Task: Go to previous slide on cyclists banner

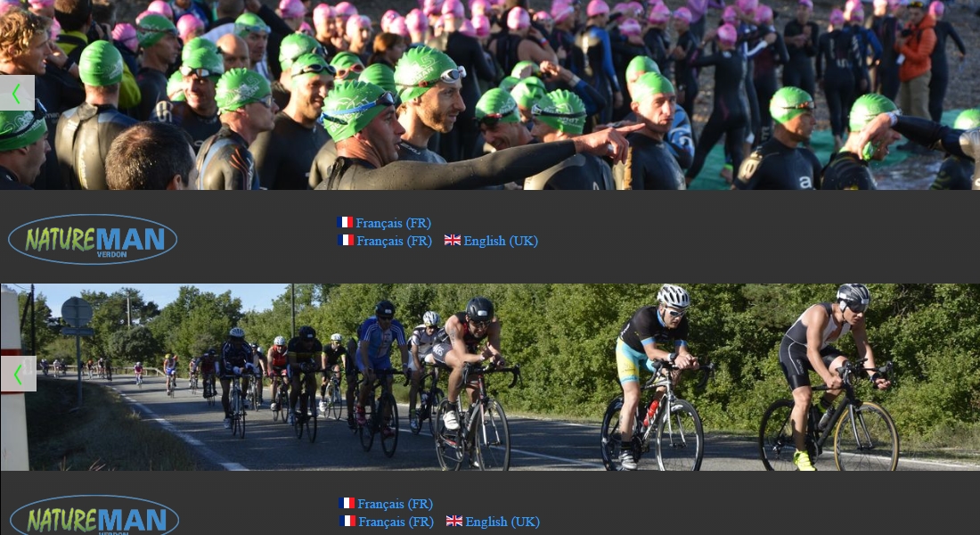Action: tap(18, 374)
